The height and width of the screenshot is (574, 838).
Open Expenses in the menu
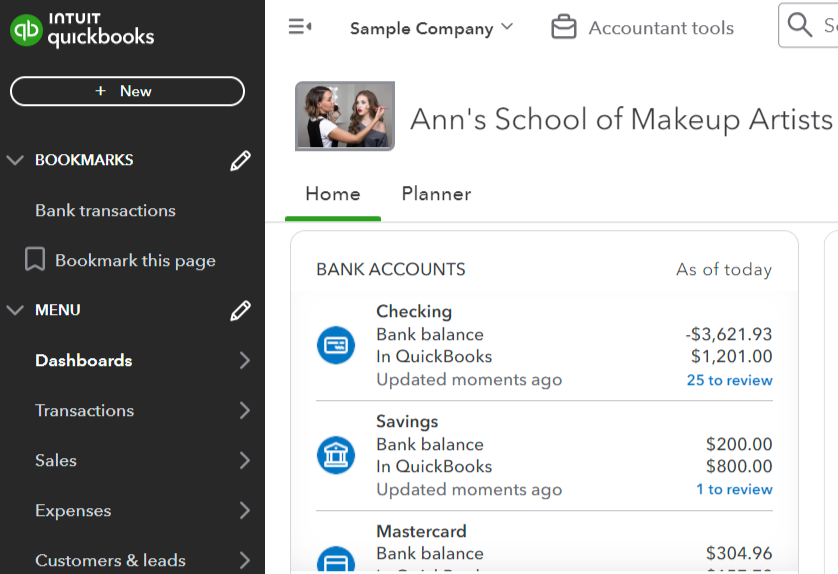point(73,510)
